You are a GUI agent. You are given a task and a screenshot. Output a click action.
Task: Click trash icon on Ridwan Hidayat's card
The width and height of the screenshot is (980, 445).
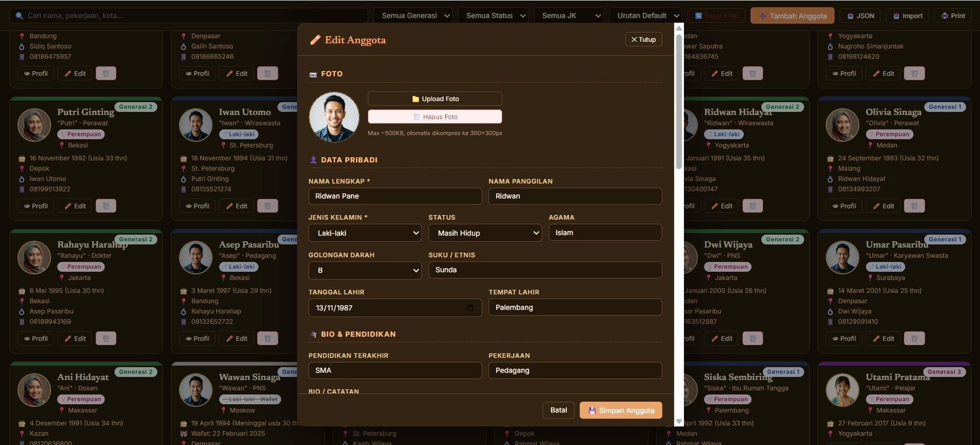(753, 206)
